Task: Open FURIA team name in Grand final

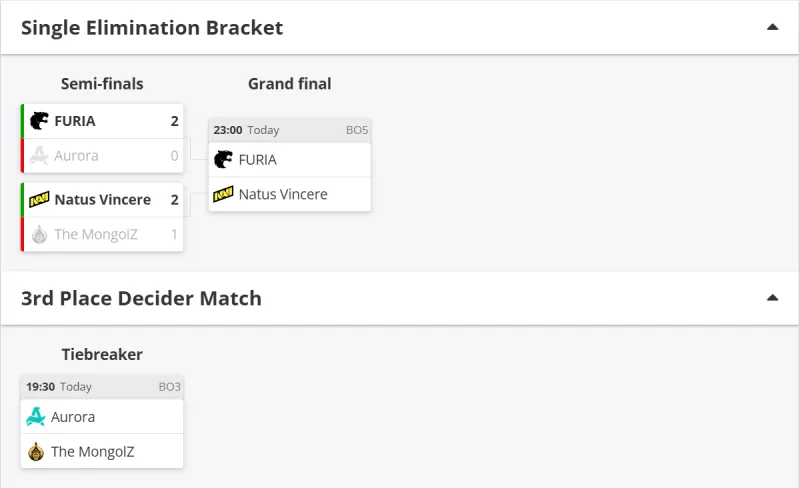Action: [258, 160]
